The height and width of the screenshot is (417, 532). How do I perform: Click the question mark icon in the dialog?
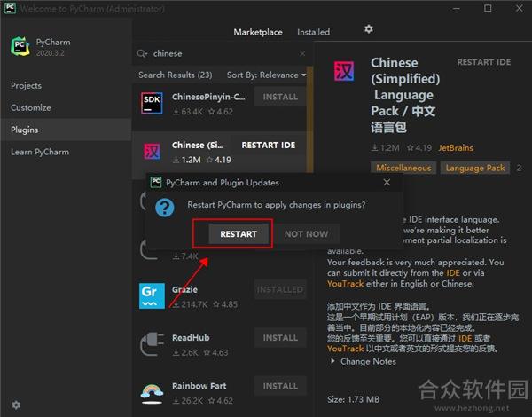pos(165,208)
